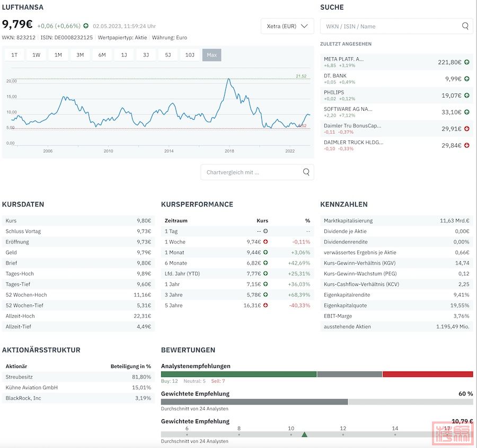This screenshot has width=477, height=448.
Task: Click the 21,52 high label on chart
Action: pos(301,76)
